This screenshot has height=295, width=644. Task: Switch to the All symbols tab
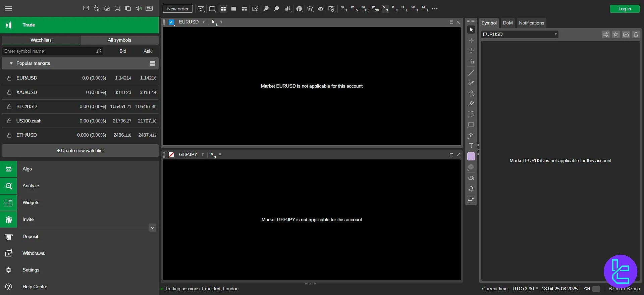[119, 40]
